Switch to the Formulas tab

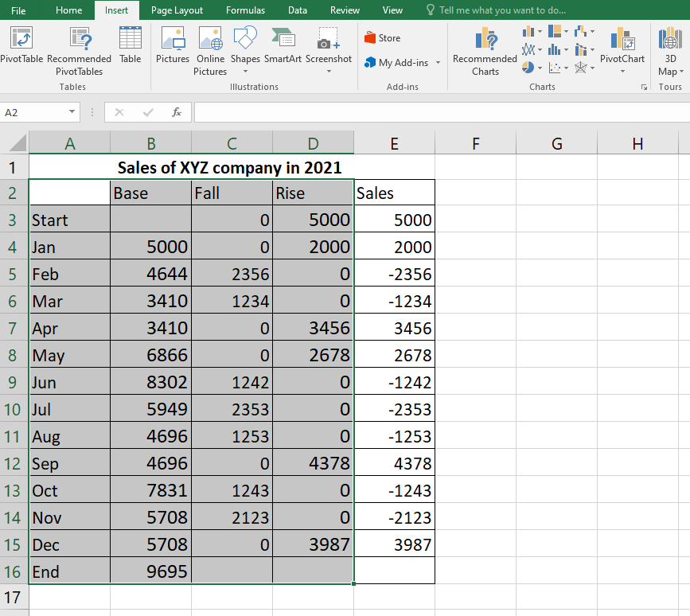(245, 10)
